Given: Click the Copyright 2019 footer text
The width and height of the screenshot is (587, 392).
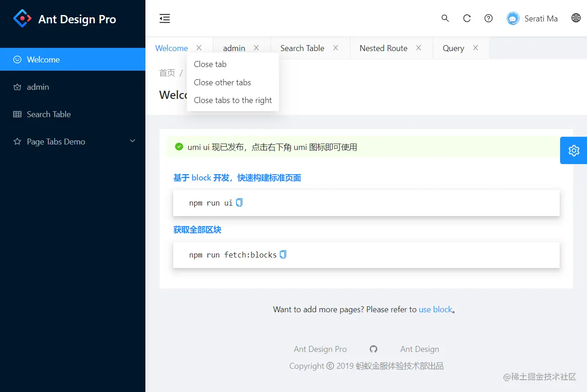Looking at the screenshot, I should [x=366, y=366].
